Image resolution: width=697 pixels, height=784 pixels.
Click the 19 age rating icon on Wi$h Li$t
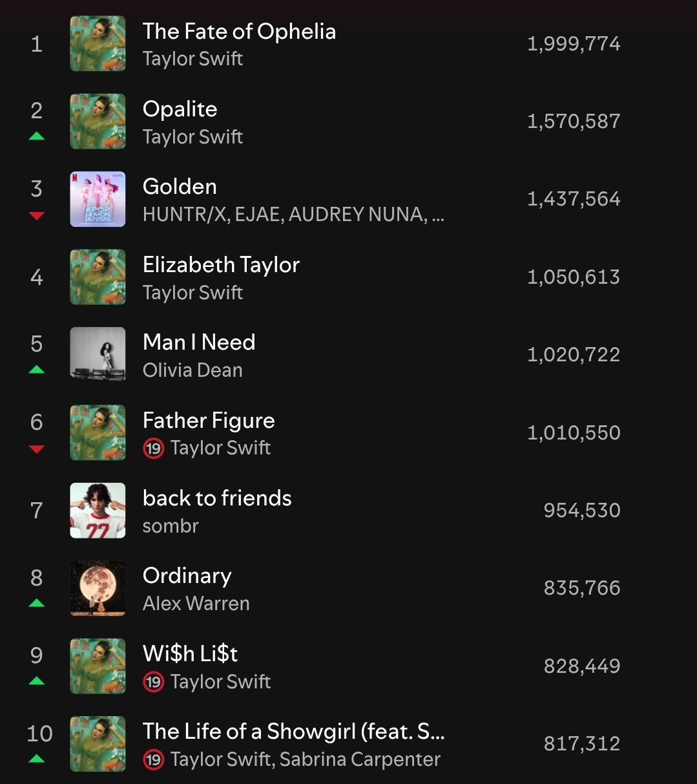(153, 682)
